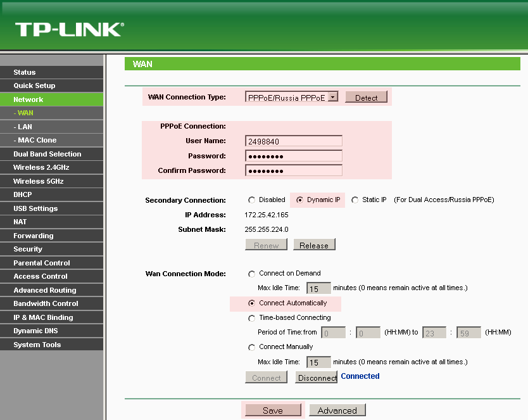
Task: Open Advanced WAN settings
Action: [x=337, y=410]
